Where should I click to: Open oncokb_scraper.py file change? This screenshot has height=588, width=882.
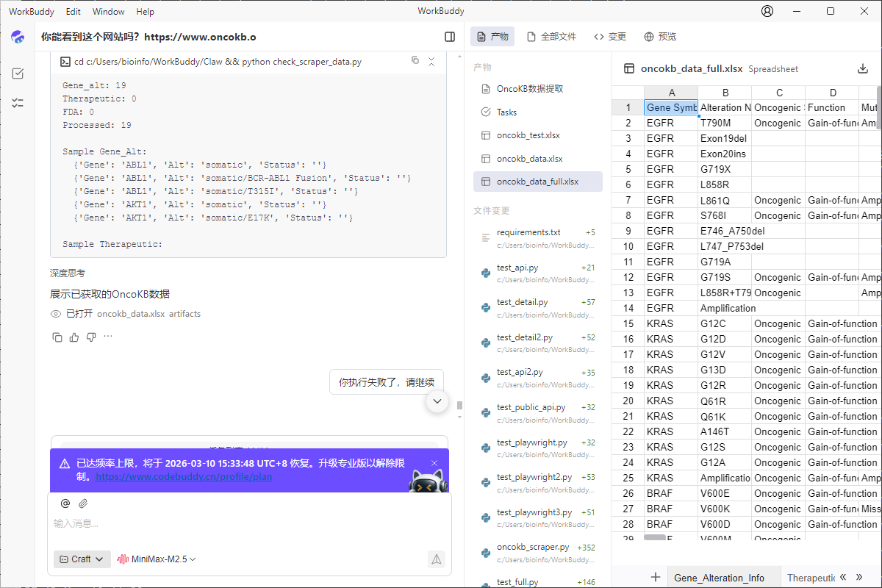coord(538,553)
